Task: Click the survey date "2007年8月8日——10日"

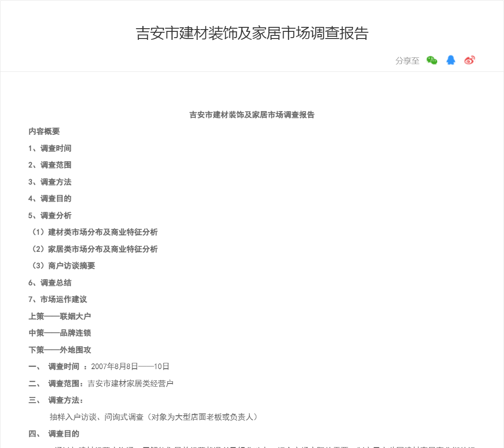Action: coord(130,366)
